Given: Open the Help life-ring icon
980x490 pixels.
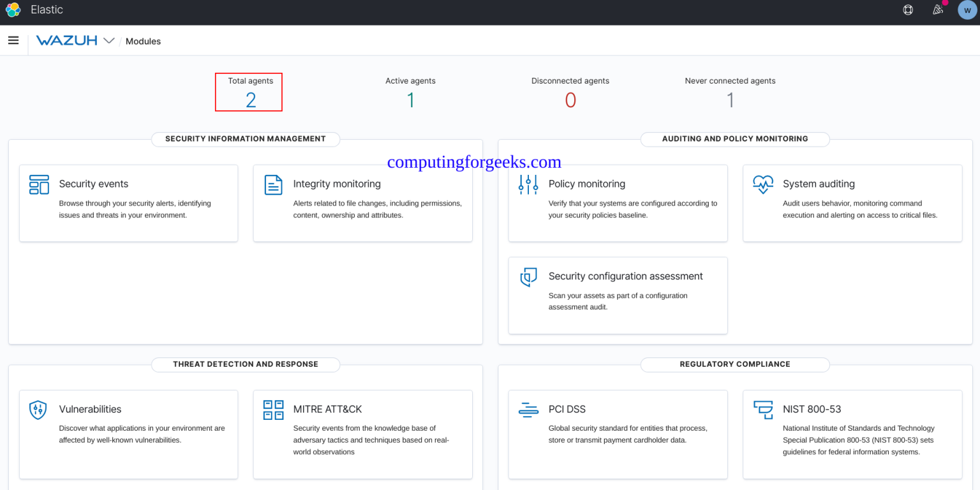Looking at the screenshot, I should [x=908, y=10].
